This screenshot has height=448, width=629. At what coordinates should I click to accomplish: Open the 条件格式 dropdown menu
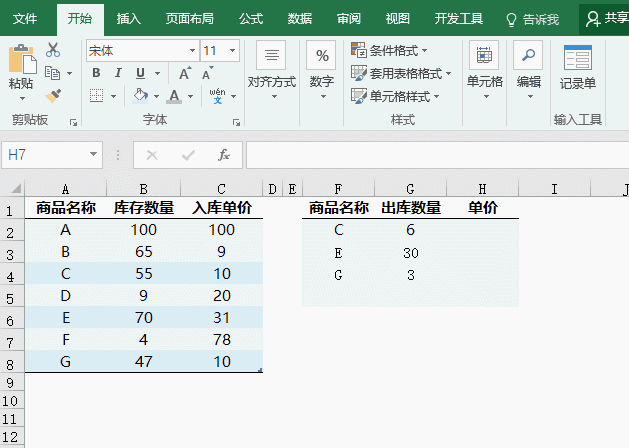click(390, 50)
